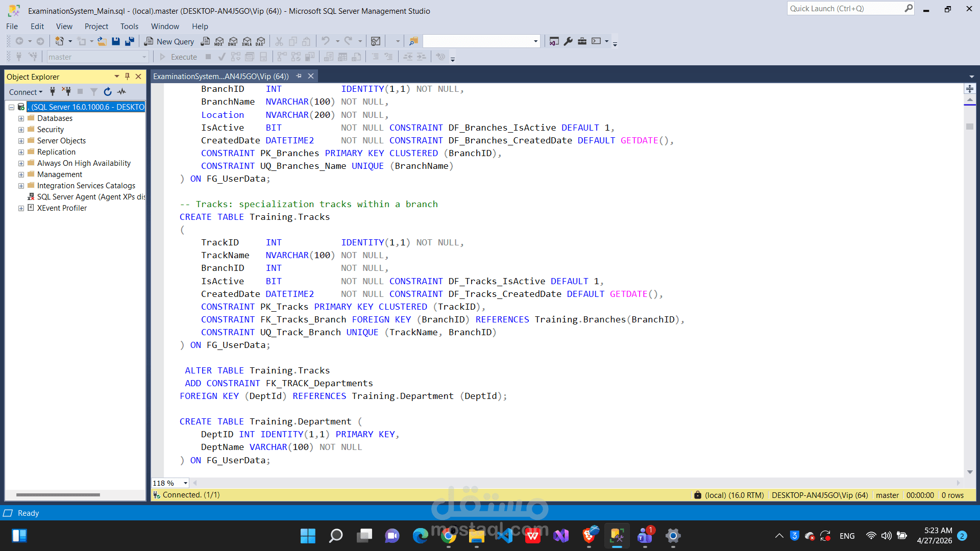Screen dimensions: 980x551
Task: Click Object Explorer horizontal scrollbar
Action: pos(58,495)
